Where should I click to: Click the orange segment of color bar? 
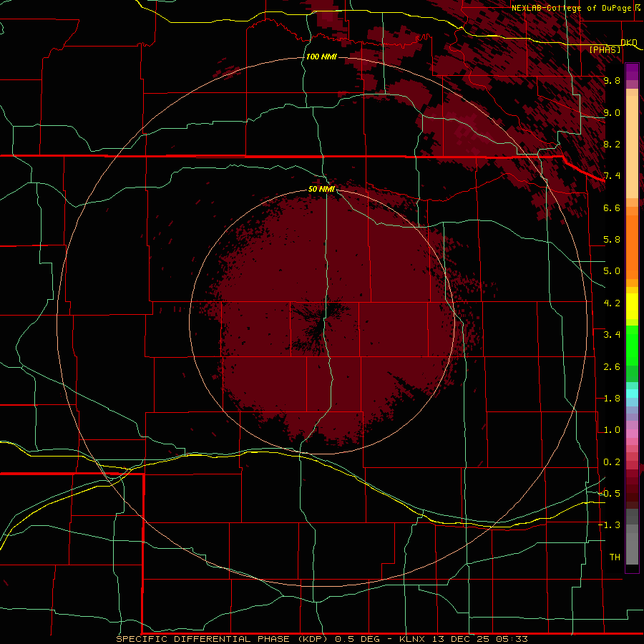[632, 247]
